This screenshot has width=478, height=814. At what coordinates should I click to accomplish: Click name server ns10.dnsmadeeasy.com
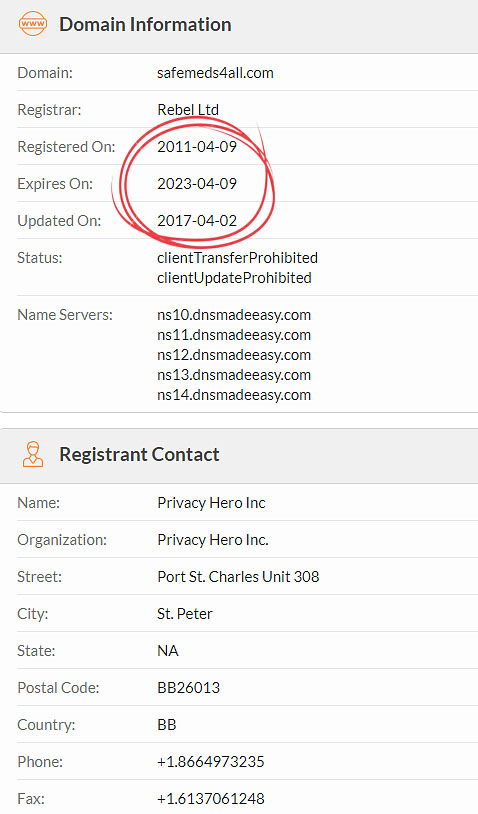click(234, 315)
